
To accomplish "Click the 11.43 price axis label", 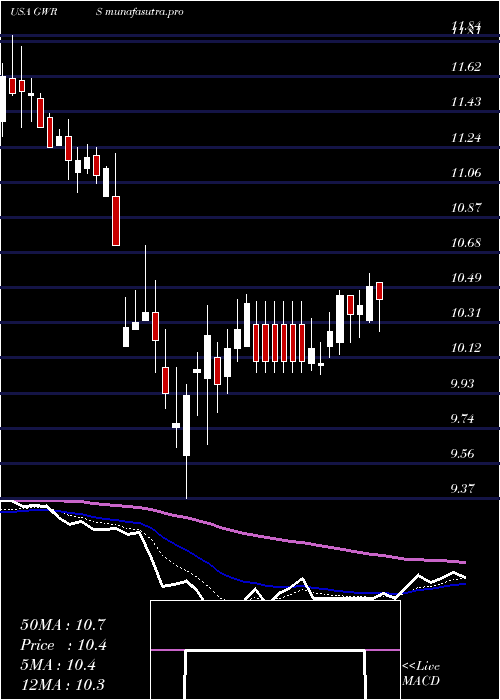I will pos(466,102).
